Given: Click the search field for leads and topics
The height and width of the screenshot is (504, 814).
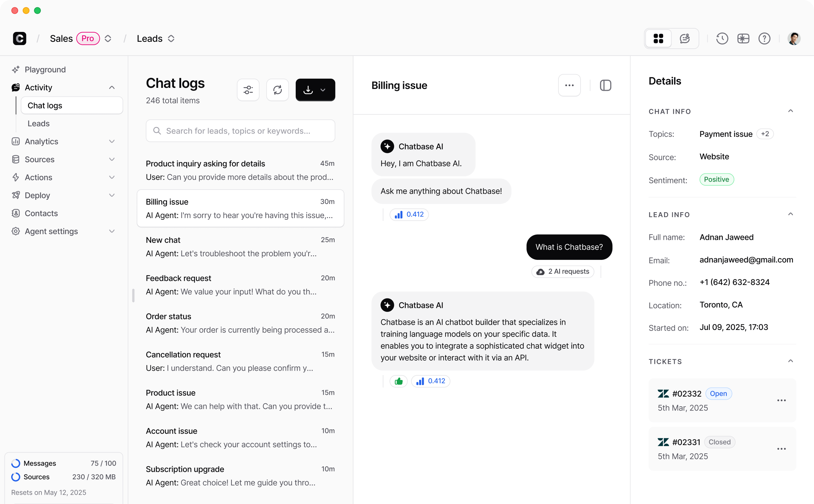Looking at the screenshot, I should pyautogui.click(x=240, y=131).
